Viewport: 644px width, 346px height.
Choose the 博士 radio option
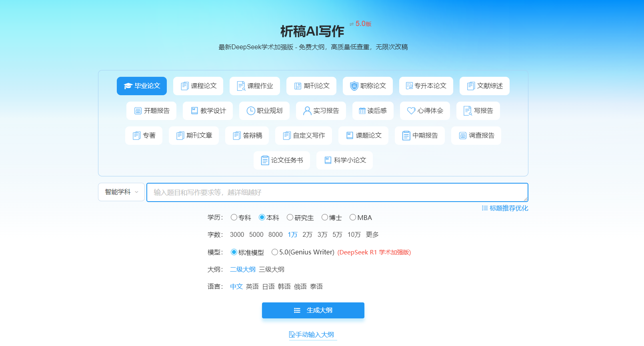tap(325, 218)
